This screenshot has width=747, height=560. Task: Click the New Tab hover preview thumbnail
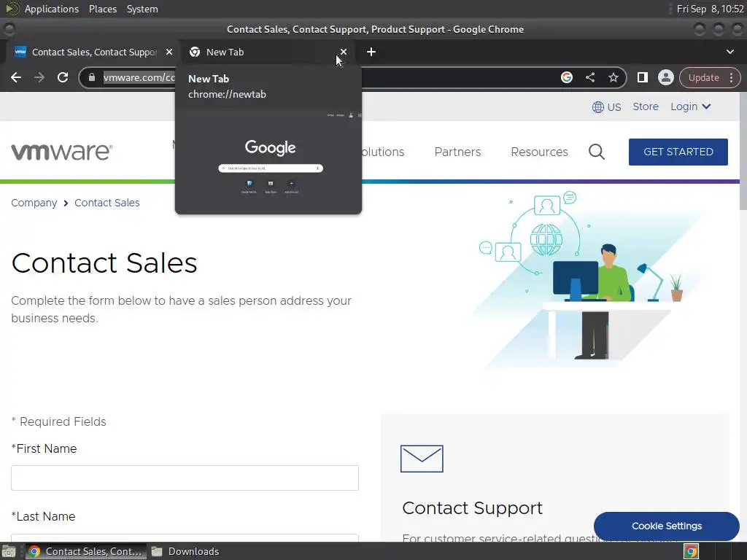[x=268, y=161]
